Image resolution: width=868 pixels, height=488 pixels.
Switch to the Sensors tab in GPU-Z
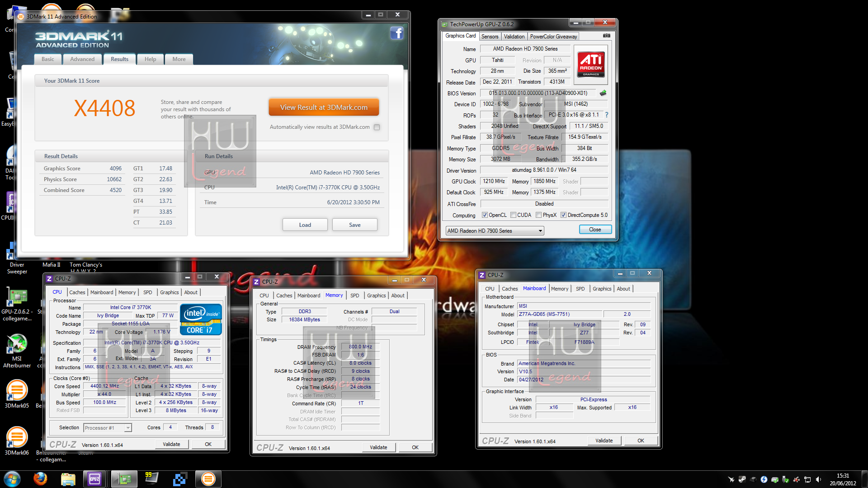(490, 37)
